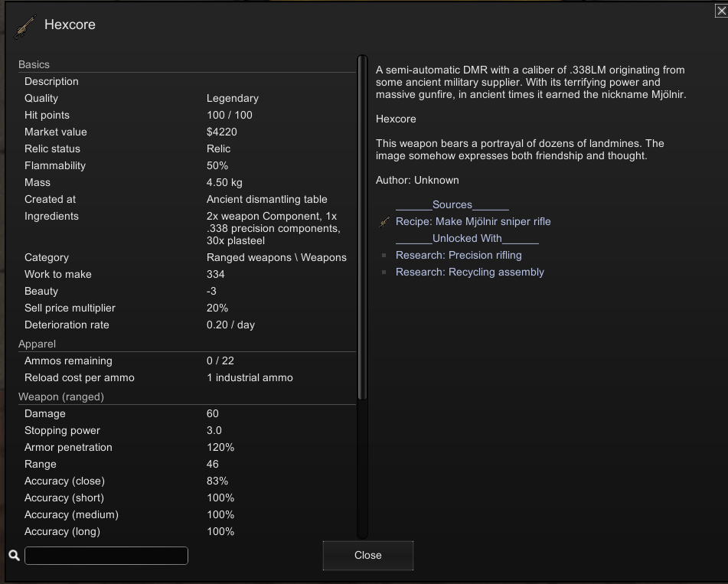Screen dimensions: 728x584
Task: Select the Stopping power row
Action: pyautogui.click(x=187, y=430)
